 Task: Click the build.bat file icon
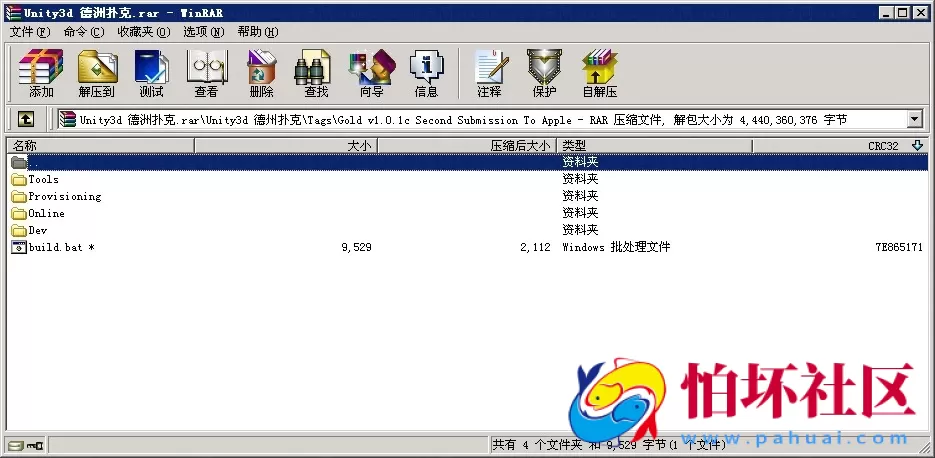click(19, 247)
